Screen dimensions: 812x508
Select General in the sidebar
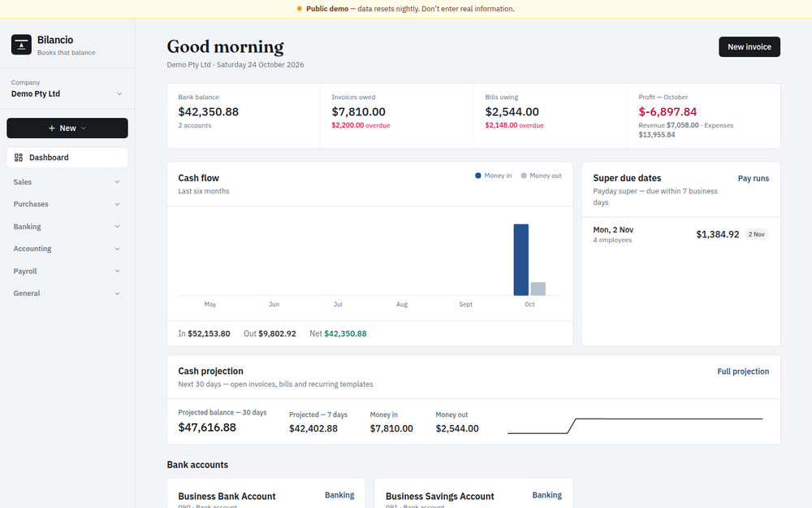(x=67, y=293)
